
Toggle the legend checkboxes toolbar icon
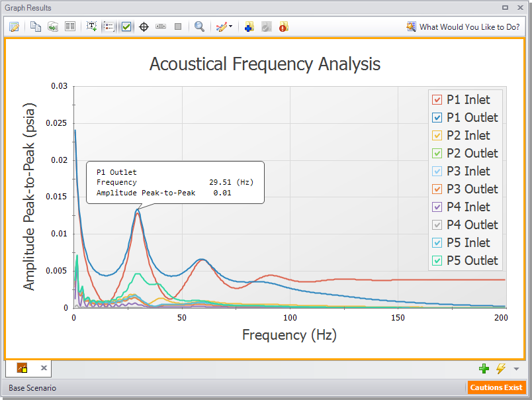(x=126, y=26)
